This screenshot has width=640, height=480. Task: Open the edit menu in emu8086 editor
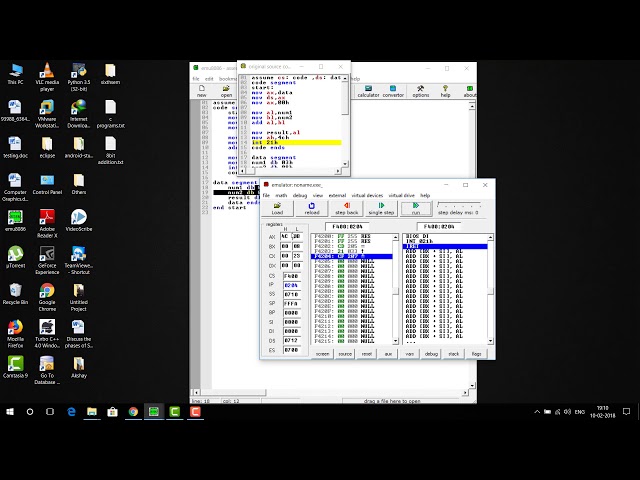point(209,79)
